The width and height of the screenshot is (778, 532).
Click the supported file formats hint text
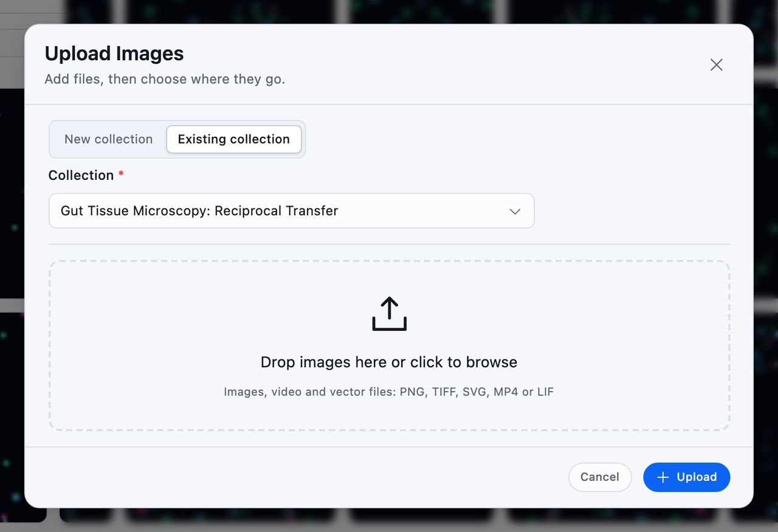coord(389,392)
